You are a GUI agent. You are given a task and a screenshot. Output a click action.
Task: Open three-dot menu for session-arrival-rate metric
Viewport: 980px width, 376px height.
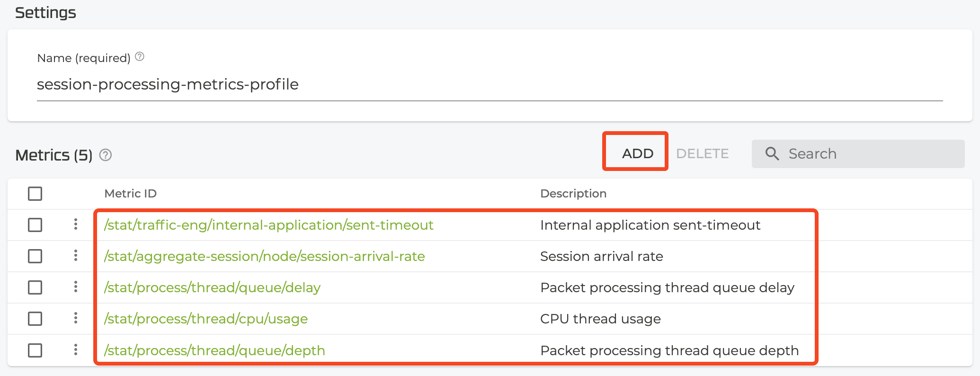76,256
